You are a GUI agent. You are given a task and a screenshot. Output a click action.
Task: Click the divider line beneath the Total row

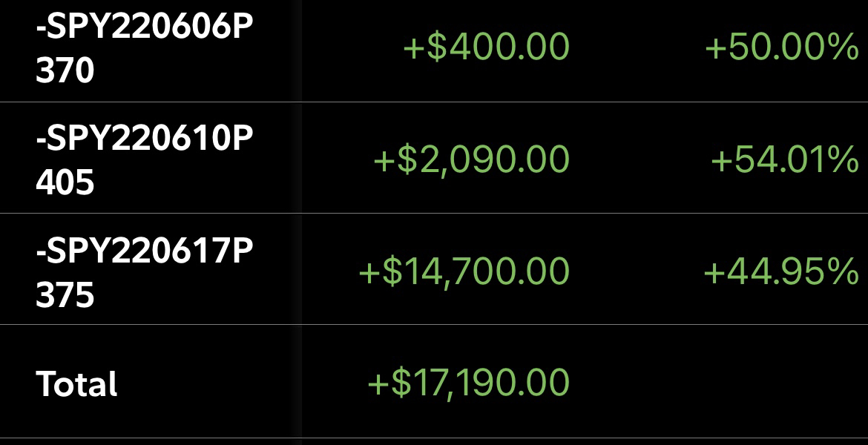pyautogui.click(x=434, y=438)
